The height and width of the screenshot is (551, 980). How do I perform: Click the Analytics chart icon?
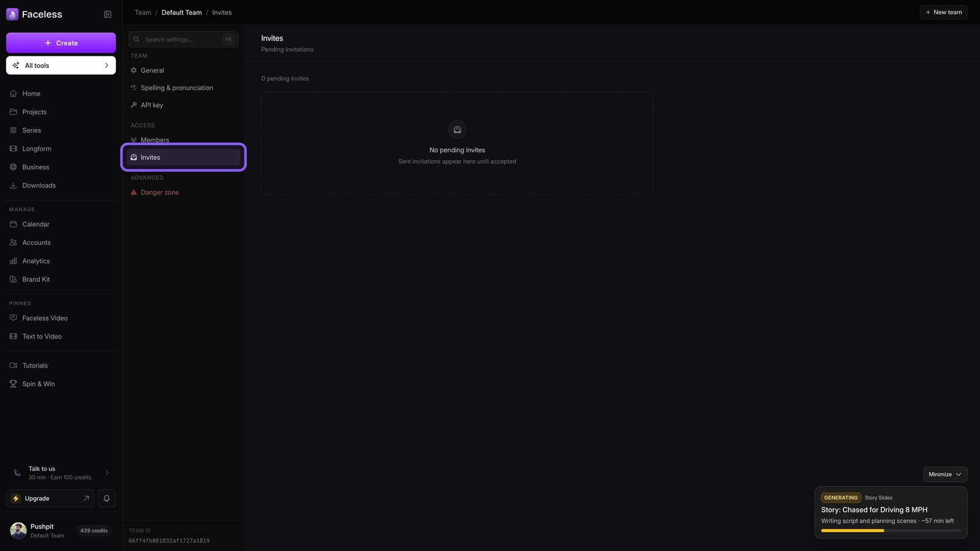tap(13, 261)
